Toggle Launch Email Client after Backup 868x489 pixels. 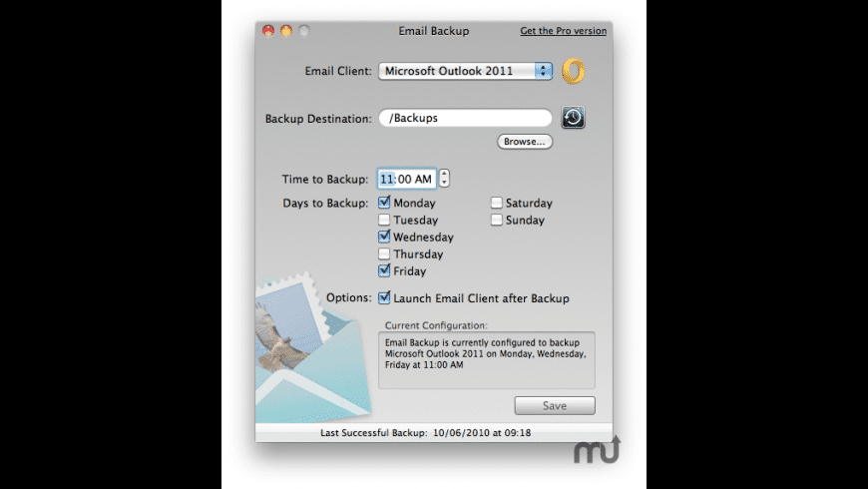384,298
